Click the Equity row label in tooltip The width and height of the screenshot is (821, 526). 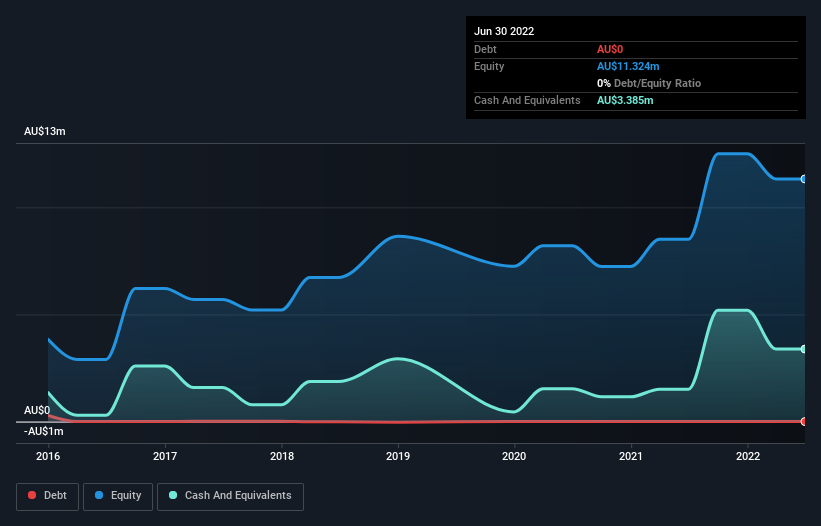pyautogui.click(x=489, y=66)
